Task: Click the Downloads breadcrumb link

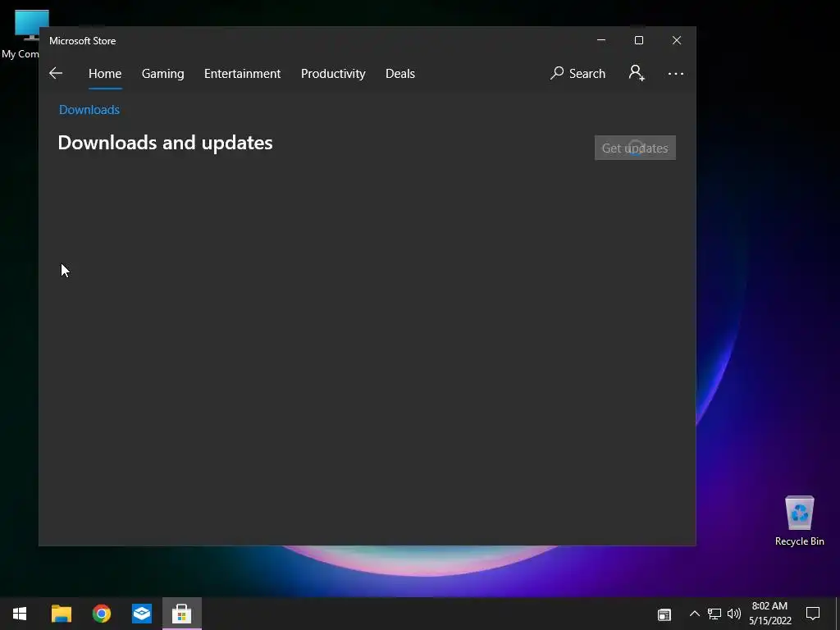Action: coord(89,110)
